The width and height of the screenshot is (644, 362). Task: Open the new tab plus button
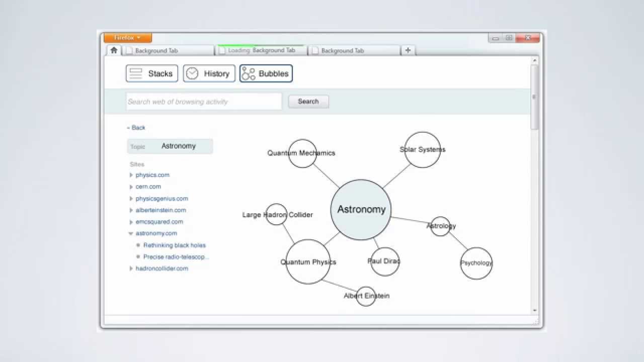click(408, 50)
